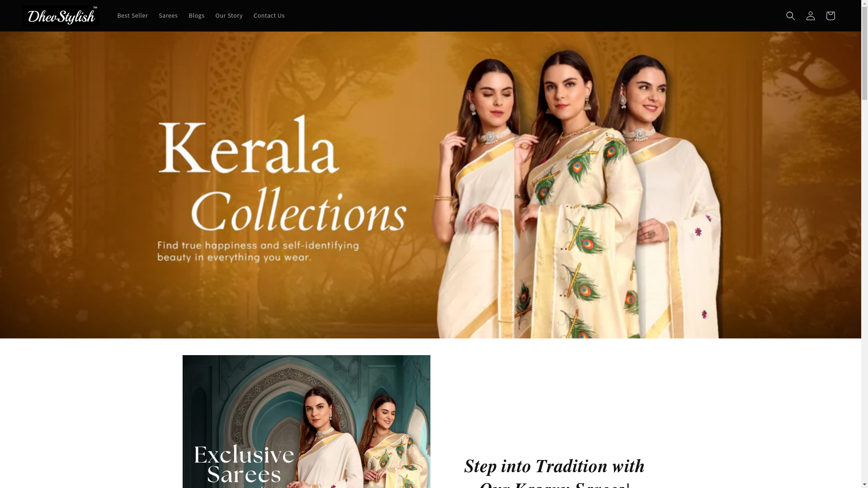
Task: Go to the Sarees page
Action: pos(168,15)
